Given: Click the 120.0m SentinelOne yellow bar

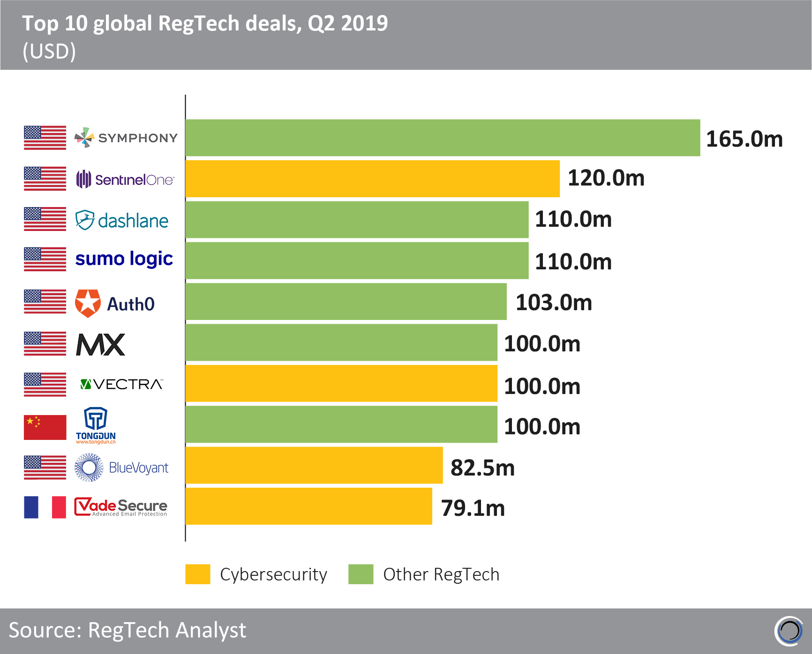Looking at the screenshot, I should click(x=372, y=179).
